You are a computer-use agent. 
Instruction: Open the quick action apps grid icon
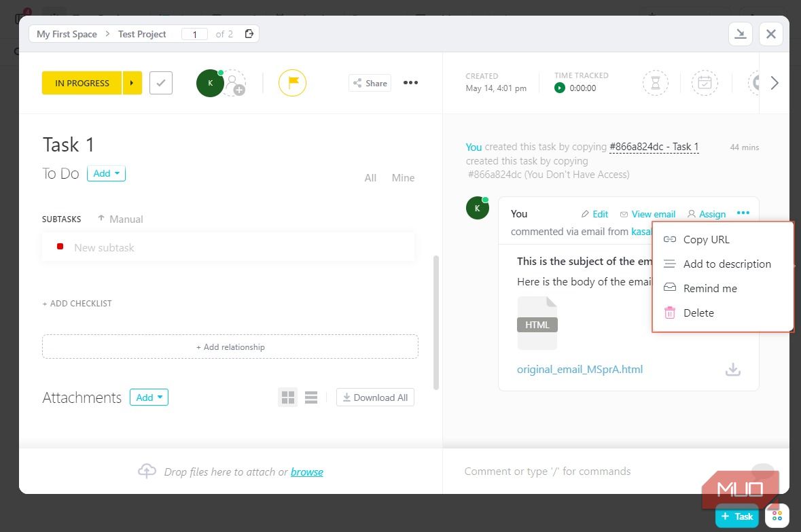coord(777,516)
